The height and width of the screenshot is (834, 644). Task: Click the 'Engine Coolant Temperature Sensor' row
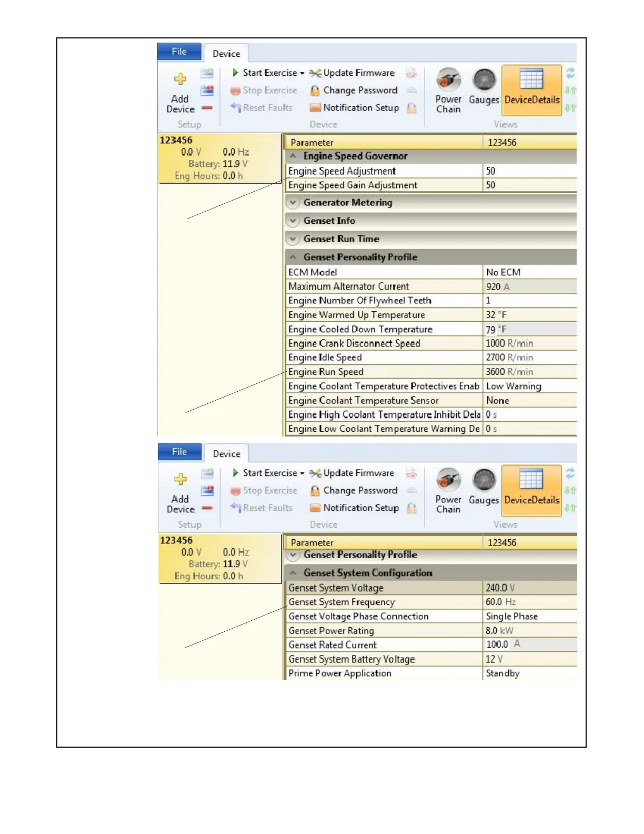(x=431, y=401)
